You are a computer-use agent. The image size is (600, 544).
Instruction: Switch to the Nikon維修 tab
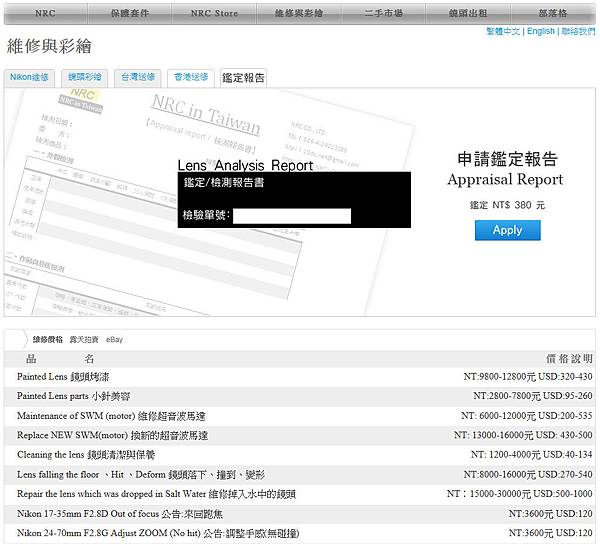click(29, 78)
